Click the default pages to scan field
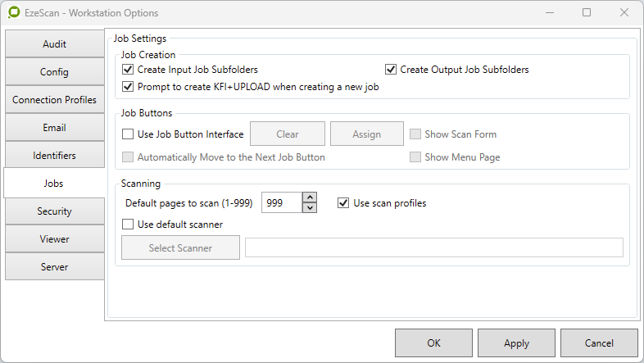The height and width of the screenshot is (363, 644). click(x=281, y=202)
